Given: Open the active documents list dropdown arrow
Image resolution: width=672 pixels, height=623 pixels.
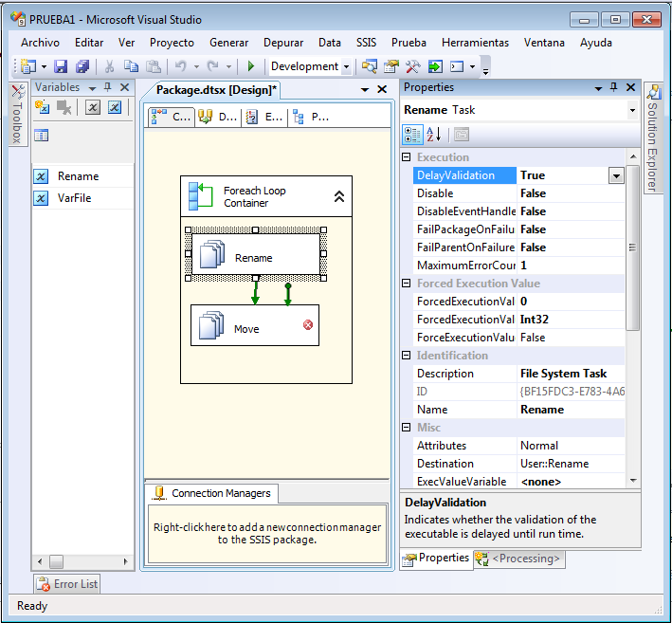Looking at the screenshot, I should click(365, 90).
